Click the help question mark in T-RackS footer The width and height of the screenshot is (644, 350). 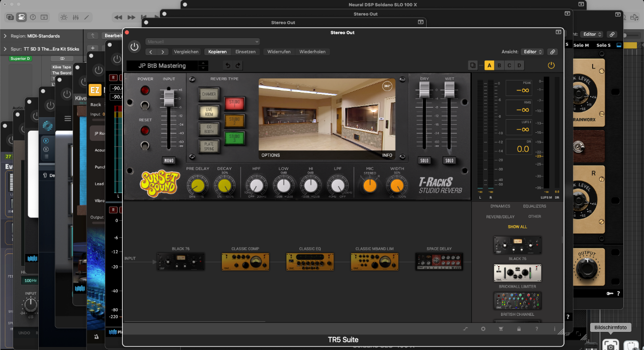point(537,329)
